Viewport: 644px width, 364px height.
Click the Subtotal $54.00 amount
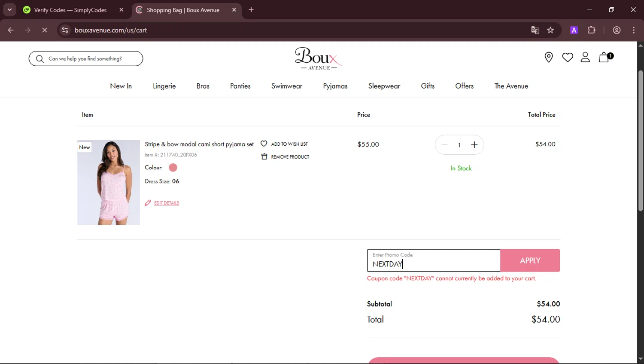[548, 304]
